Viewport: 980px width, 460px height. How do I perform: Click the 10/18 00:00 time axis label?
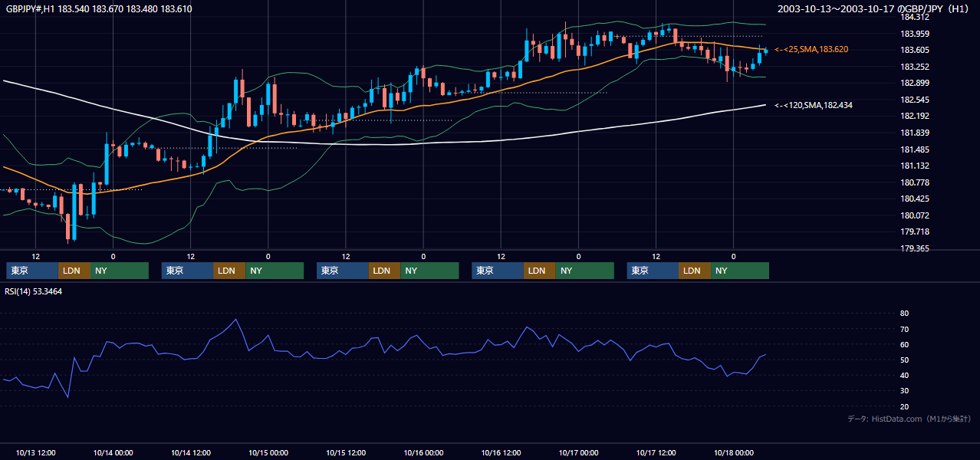(x=733, y=452)
